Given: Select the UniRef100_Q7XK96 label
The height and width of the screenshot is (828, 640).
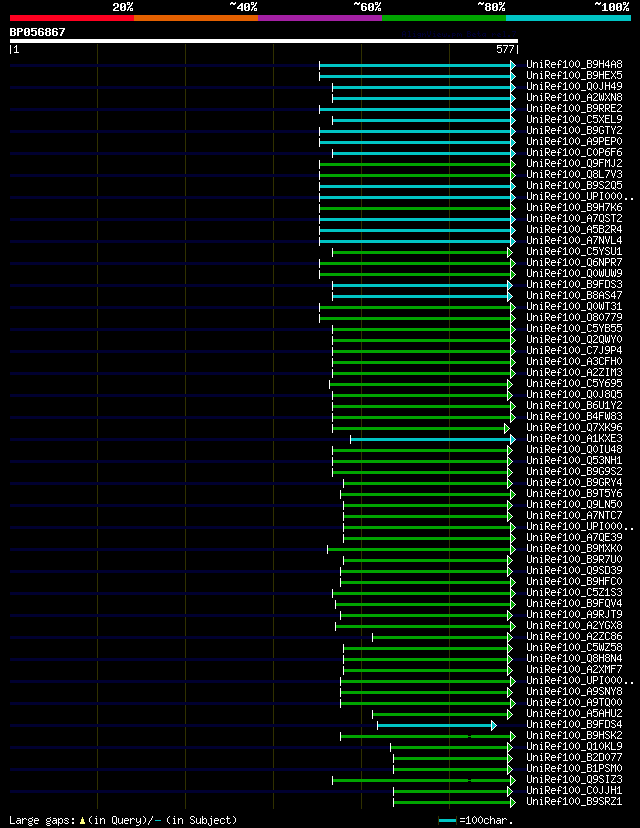Looking at the screenshot, I should coord(574,427).
